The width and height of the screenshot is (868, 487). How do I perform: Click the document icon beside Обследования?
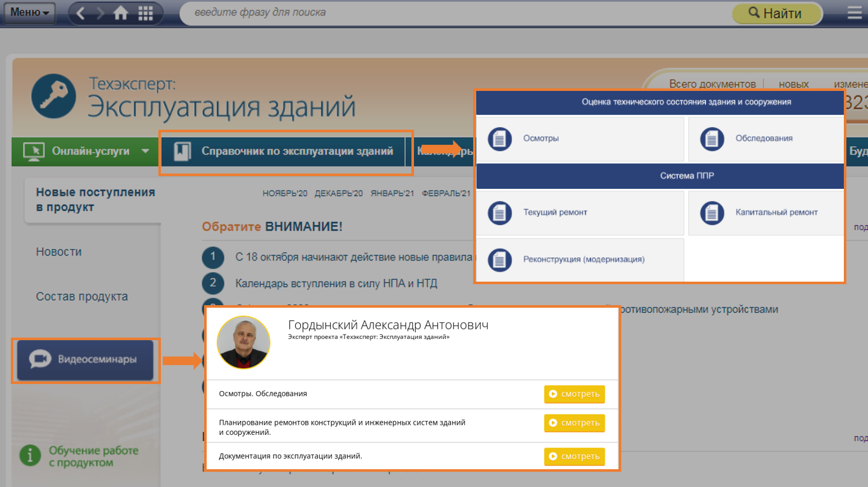click(x=712, y=139)
